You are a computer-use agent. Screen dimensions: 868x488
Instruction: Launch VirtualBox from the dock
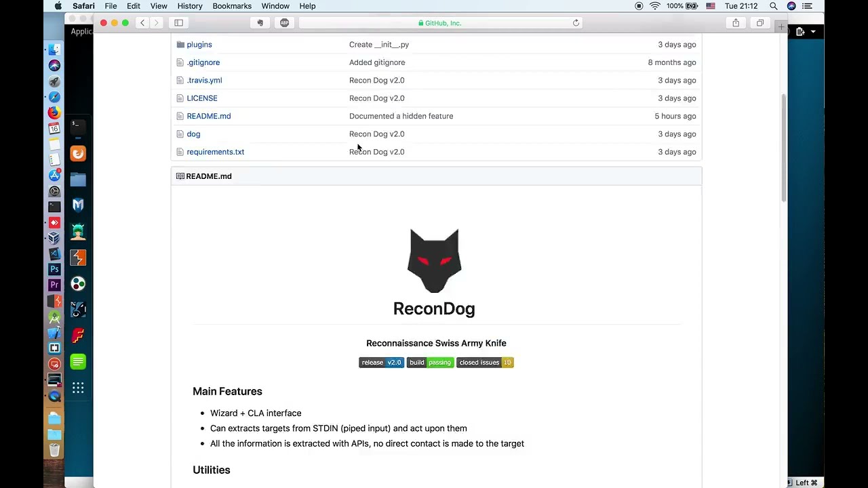tap(54, 238)
